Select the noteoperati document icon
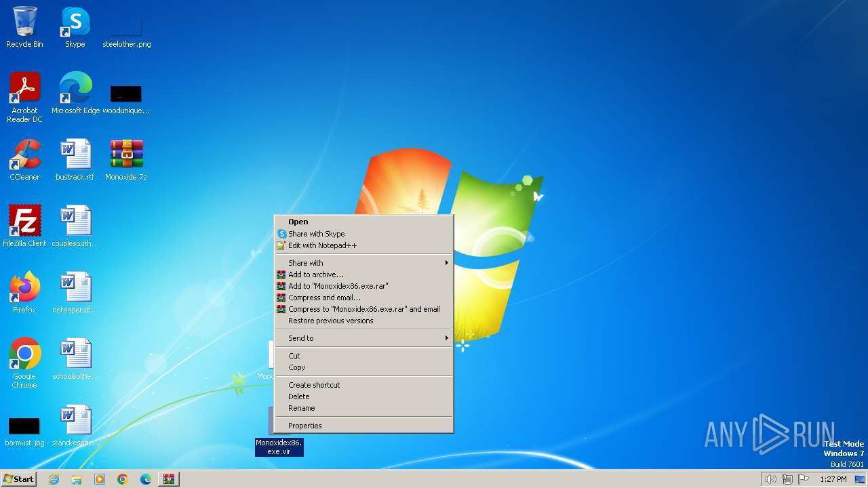Screen dimensions: 868x488 (75, 293)
